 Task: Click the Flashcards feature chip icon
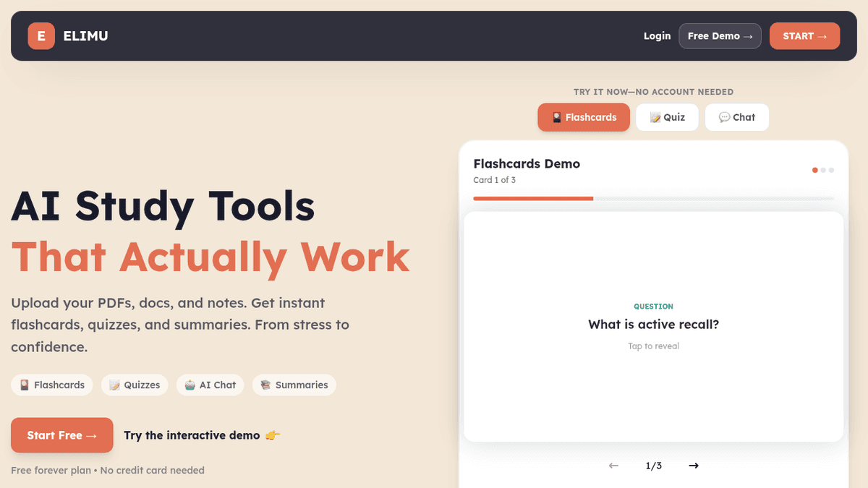25,385
